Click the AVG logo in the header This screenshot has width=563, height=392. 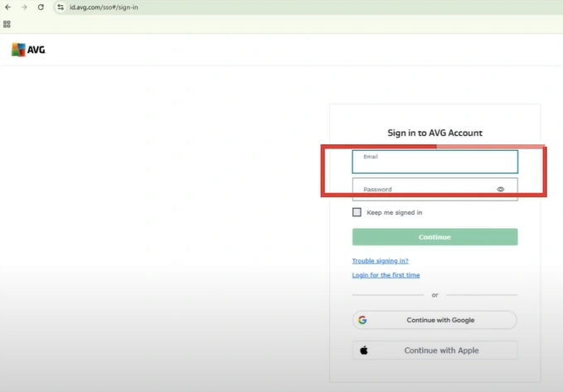[x=29, y=50]
